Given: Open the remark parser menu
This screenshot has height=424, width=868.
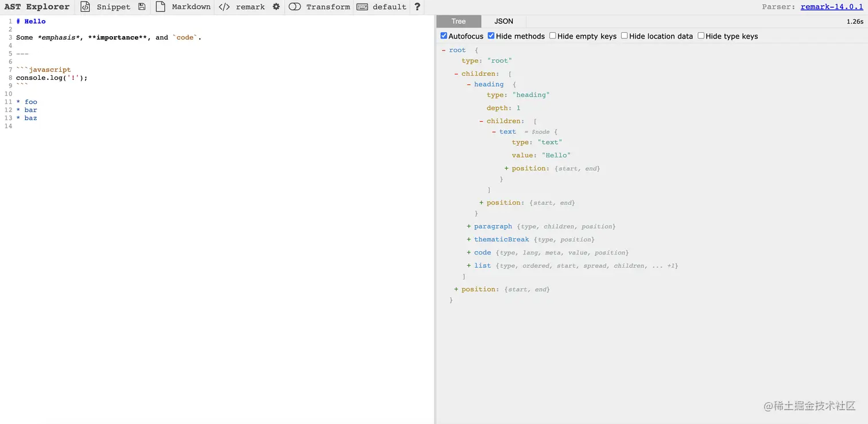Looking at the screenshot, I should click(250, 7).
